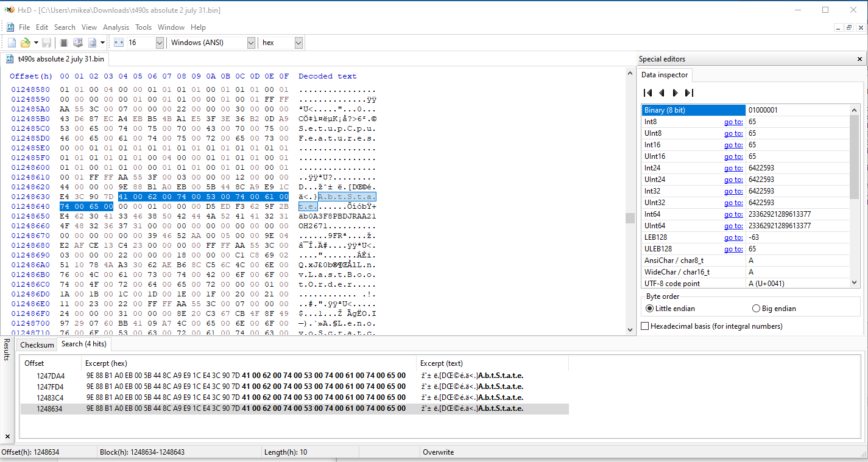
Task: Close the Special editors panel
Action: [859, 59]
